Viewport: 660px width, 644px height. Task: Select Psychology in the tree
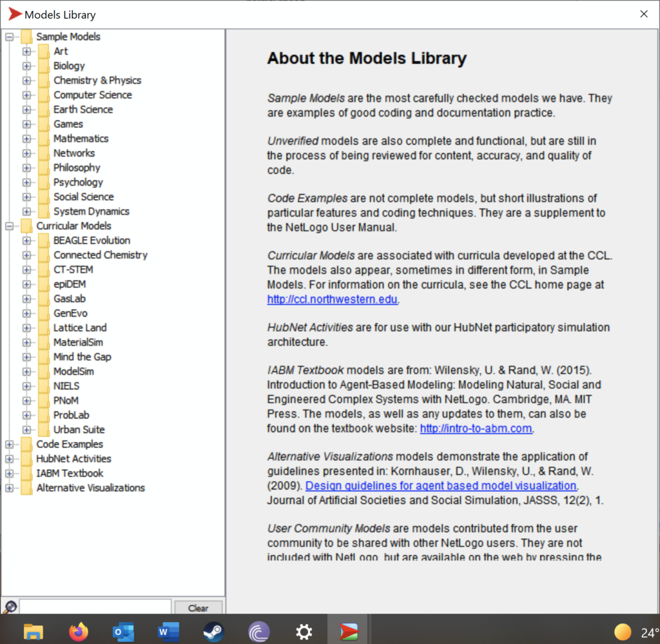coord(78,182)
